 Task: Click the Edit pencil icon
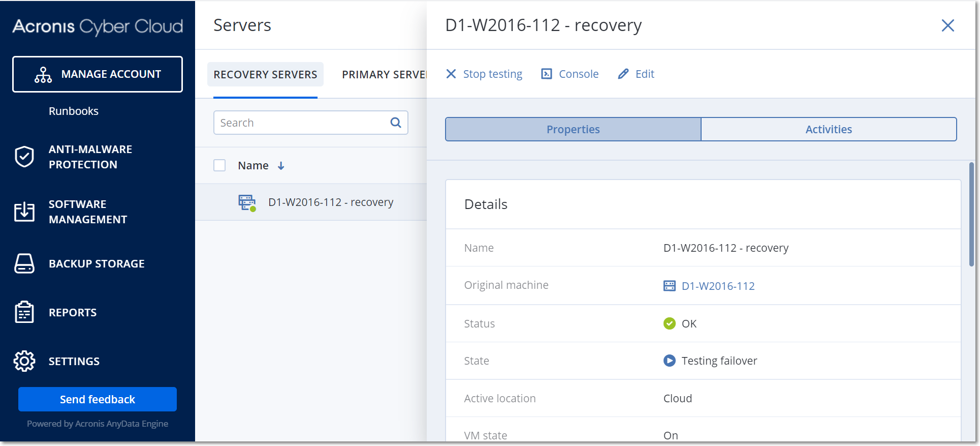[623, 74]
